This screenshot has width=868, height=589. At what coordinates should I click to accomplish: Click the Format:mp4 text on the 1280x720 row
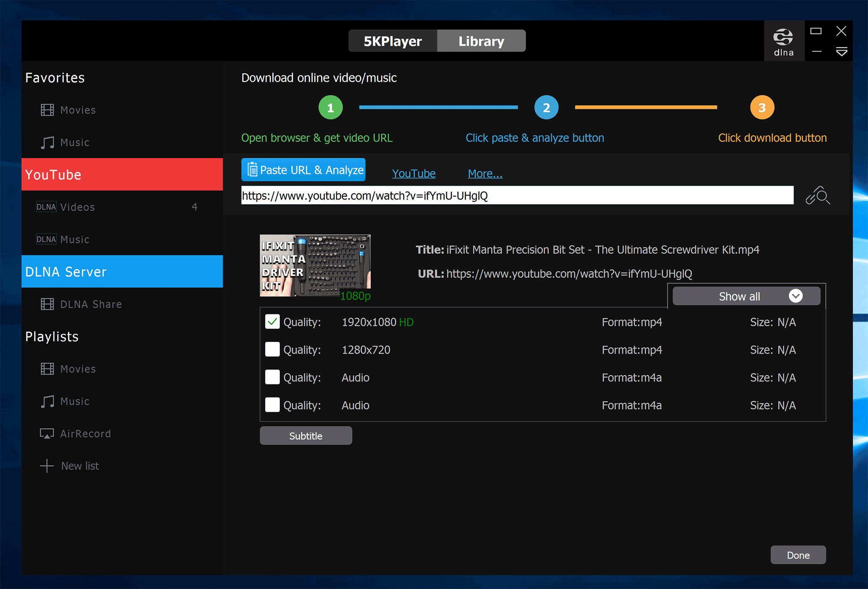click(632, 350)
